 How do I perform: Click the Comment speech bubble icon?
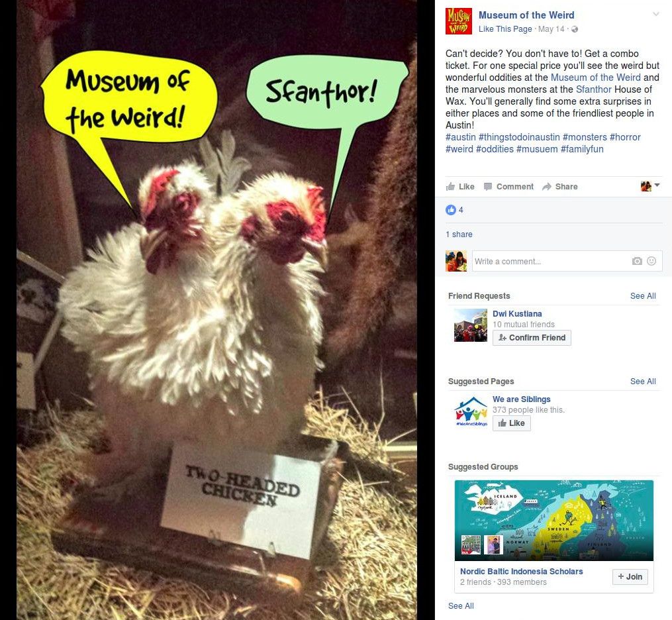click(x=488, y=187)
